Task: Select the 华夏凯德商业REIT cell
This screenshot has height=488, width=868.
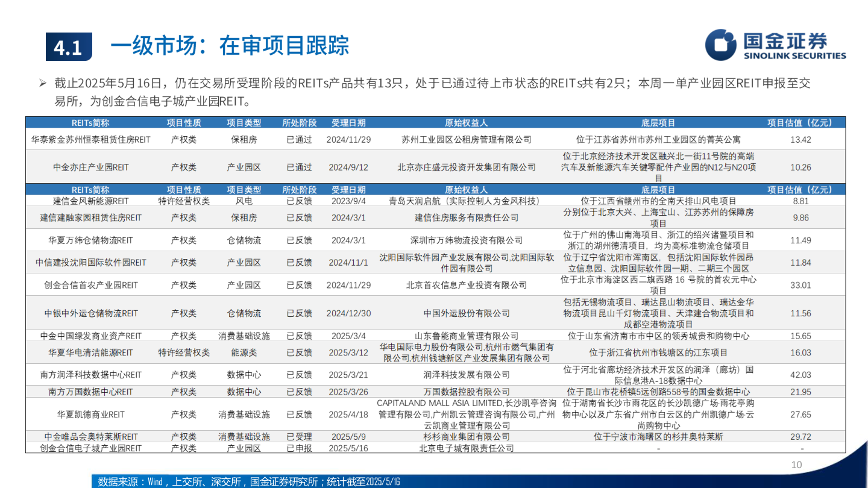Action: [91, 414]
